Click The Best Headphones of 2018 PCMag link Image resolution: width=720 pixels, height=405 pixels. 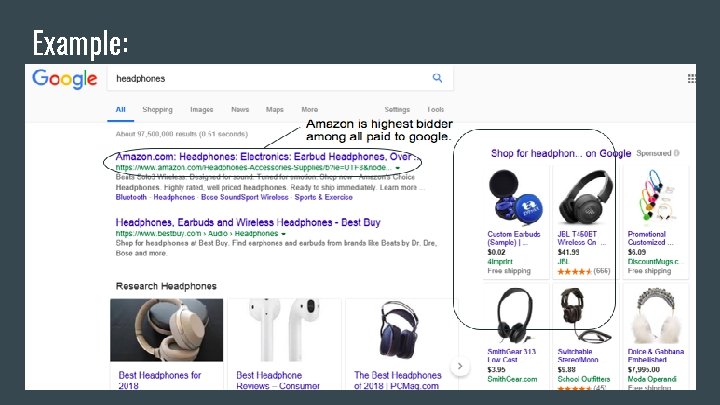(398, 380)
